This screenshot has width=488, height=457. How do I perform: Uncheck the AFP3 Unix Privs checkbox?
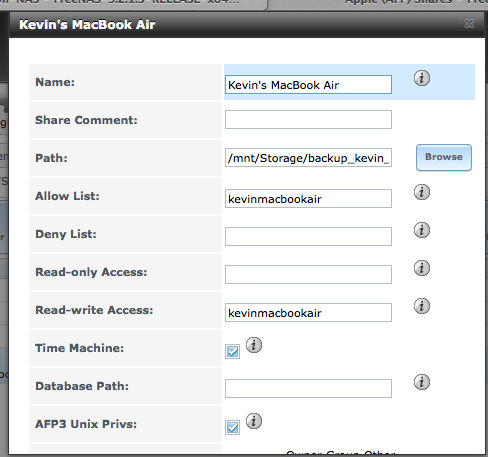click(x=232, y=427)
